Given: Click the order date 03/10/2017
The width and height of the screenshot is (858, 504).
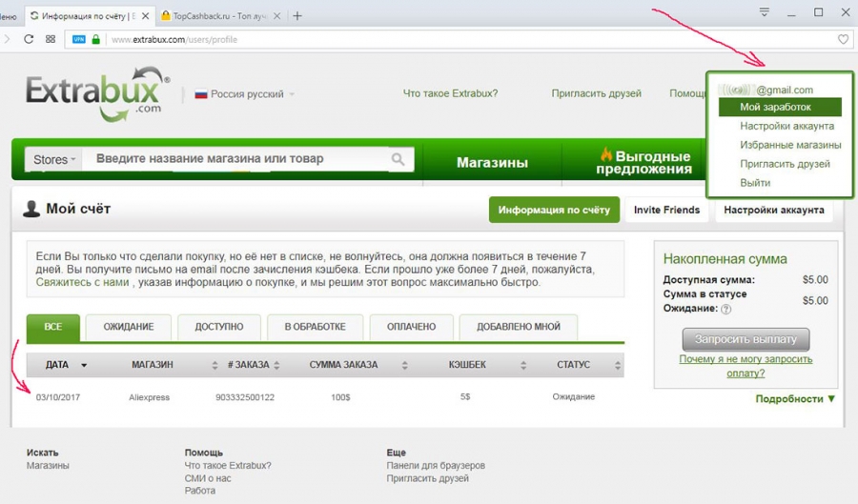Looking at the screenshot, I should tap(58, 397).
